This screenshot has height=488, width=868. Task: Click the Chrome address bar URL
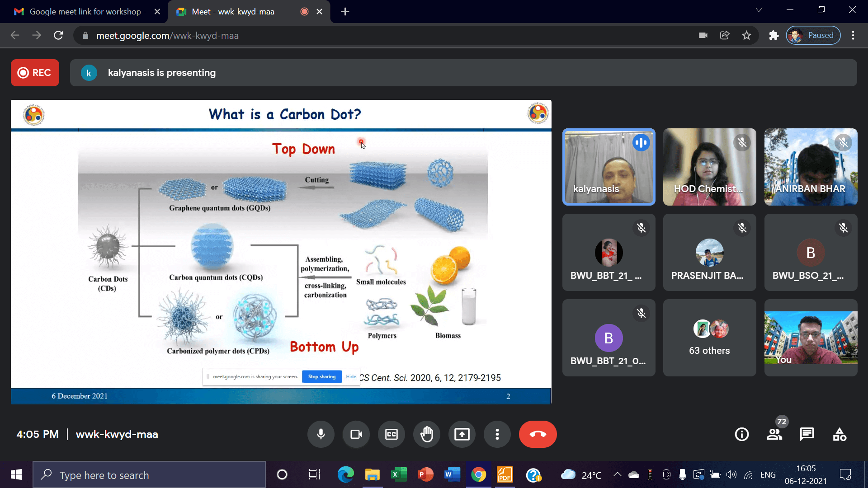(167, 36)
